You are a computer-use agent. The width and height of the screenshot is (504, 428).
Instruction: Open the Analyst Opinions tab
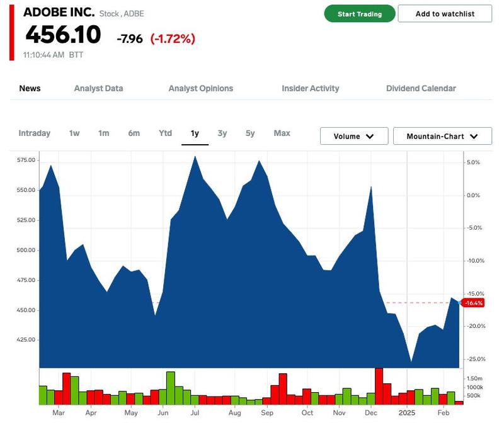(201, 88)
